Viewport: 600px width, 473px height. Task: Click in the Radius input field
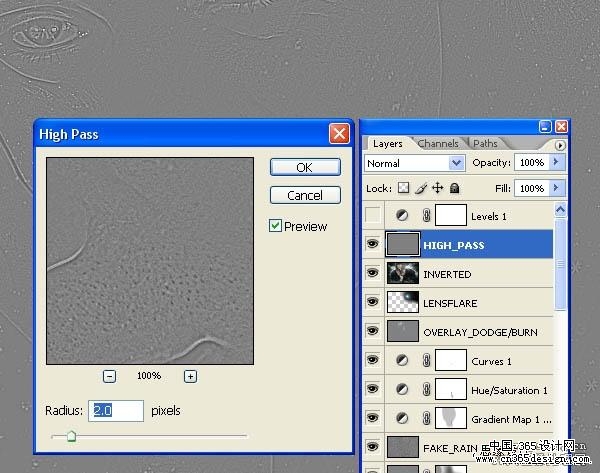coord(116,411)
